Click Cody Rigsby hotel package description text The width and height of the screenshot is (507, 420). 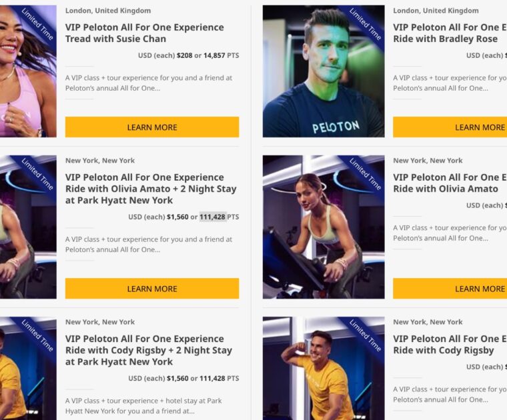pyautogui.click(x=143, y=406)
